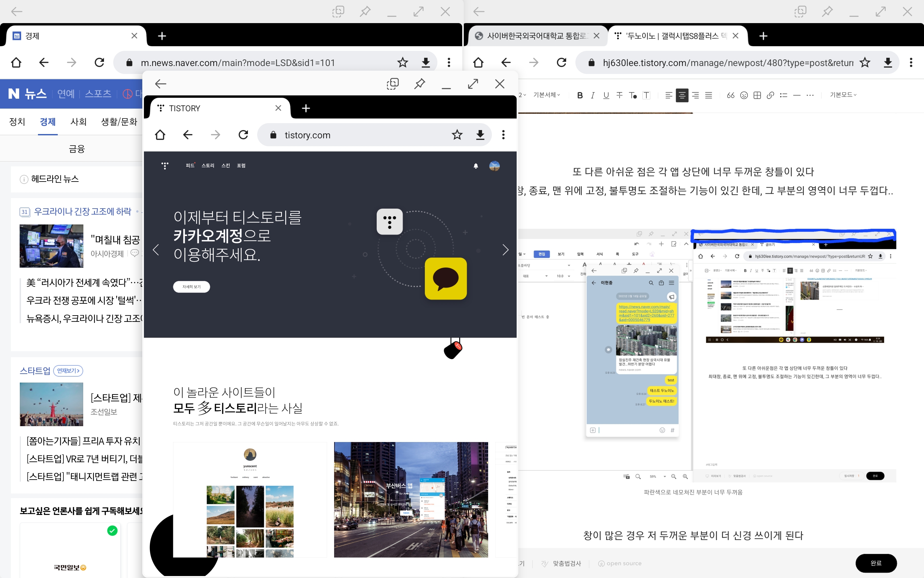Viewport: 924px width, 578px height.
Task: Open 스토리 in the Tistory header menu
Action: pyautogui.click(x=208, y=165)
